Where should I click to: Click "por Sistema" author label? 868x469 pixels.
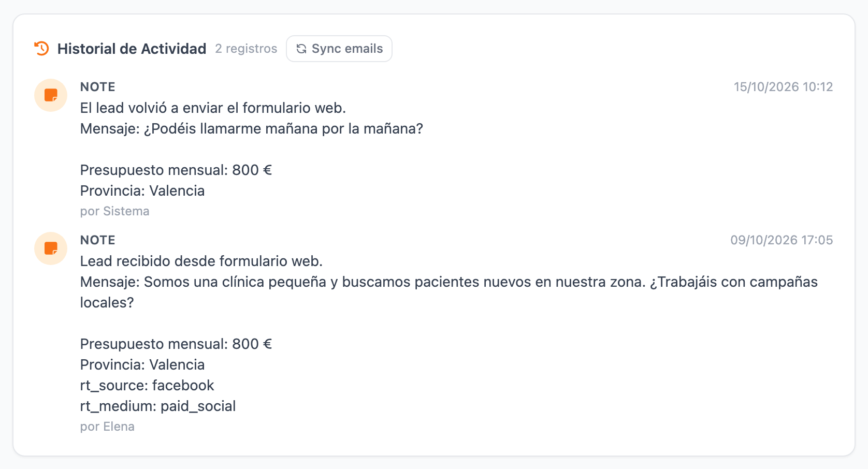pyautogui.click(x=114, y=211)
